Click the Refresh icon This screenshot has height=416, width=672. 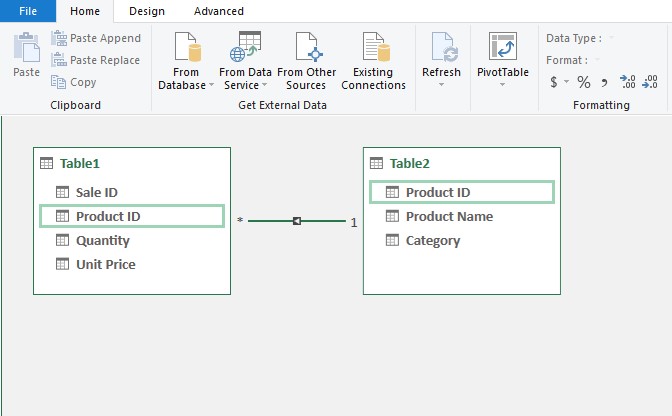click(445, 47)
